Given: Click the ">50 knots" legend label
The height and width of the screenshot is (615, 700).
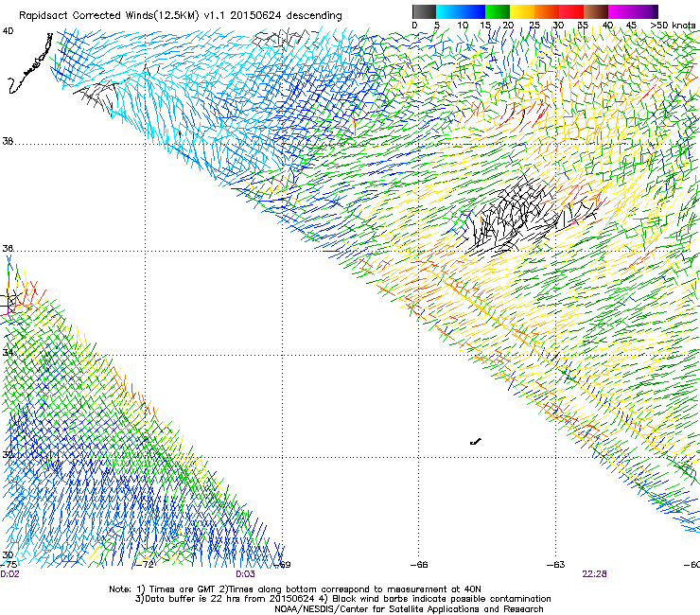Looking at the screenshot, I should point(673,25).
